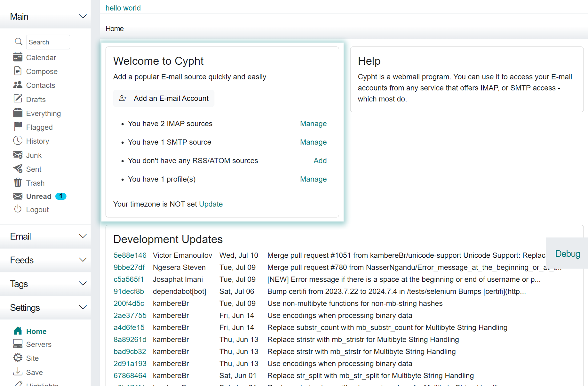Open commit 5e88e146 link
Screen dimensions: 588x386
130,255
